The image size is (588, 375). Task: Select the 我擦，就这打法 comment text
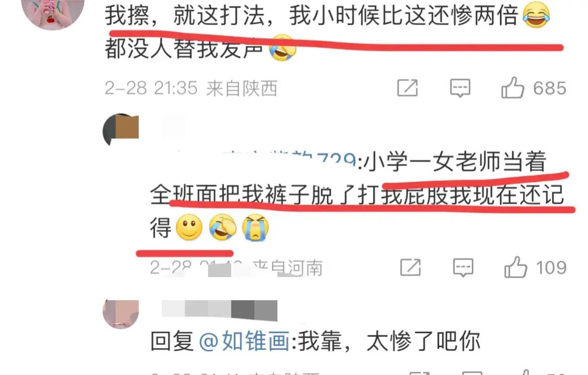click(x=327, y=32)
